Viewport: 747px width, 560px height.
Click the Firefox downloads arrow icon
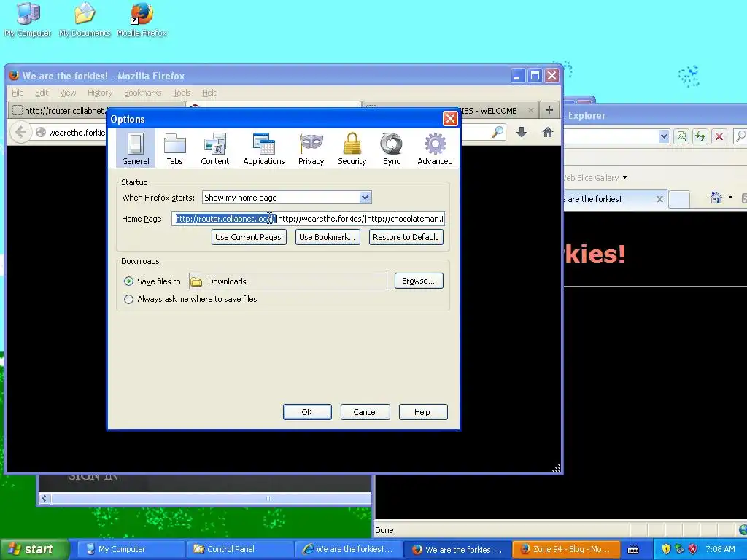tap(522, 132)
